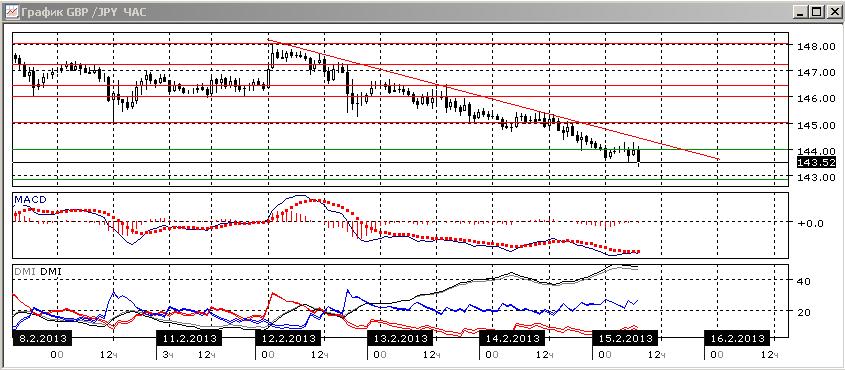
Task: Minimize the GBP/JPY chart window
Action: tap(801, 11)
